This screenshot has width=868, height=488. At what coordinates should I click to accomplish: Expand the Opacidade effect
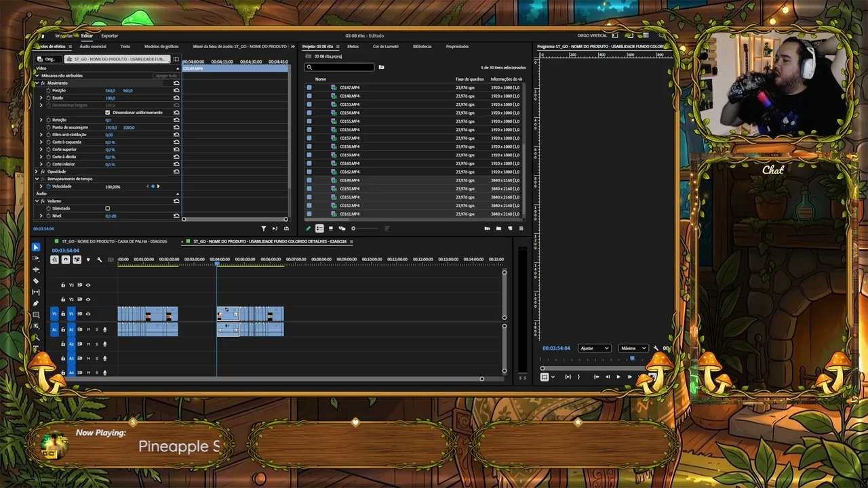point(37,171)
